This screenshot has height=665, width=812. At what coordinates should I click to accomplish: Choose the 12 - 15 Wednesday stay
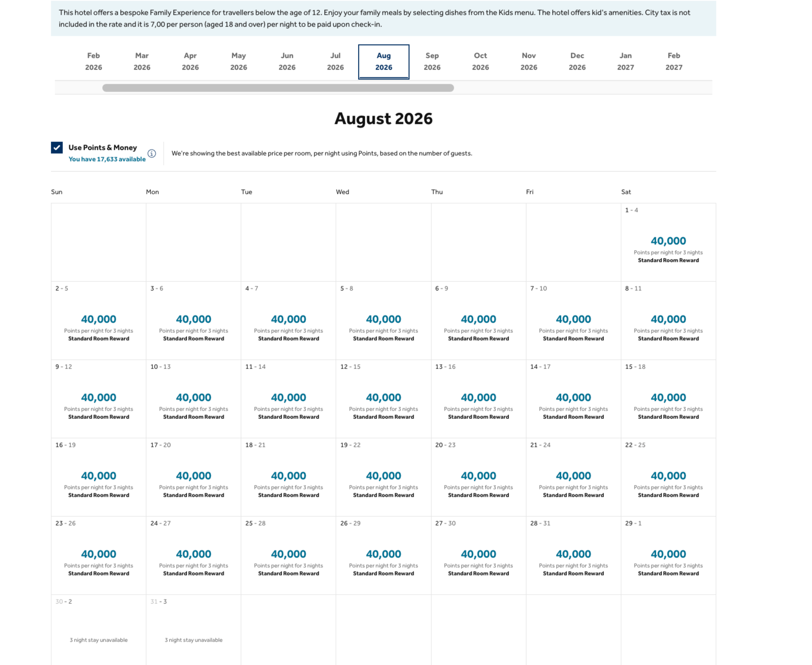coord(383,399)
